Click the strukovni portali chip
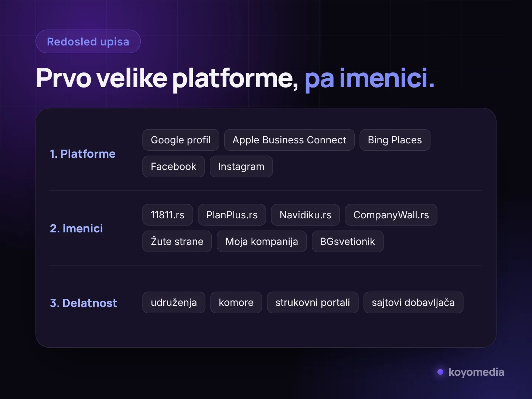 (313, 303)
